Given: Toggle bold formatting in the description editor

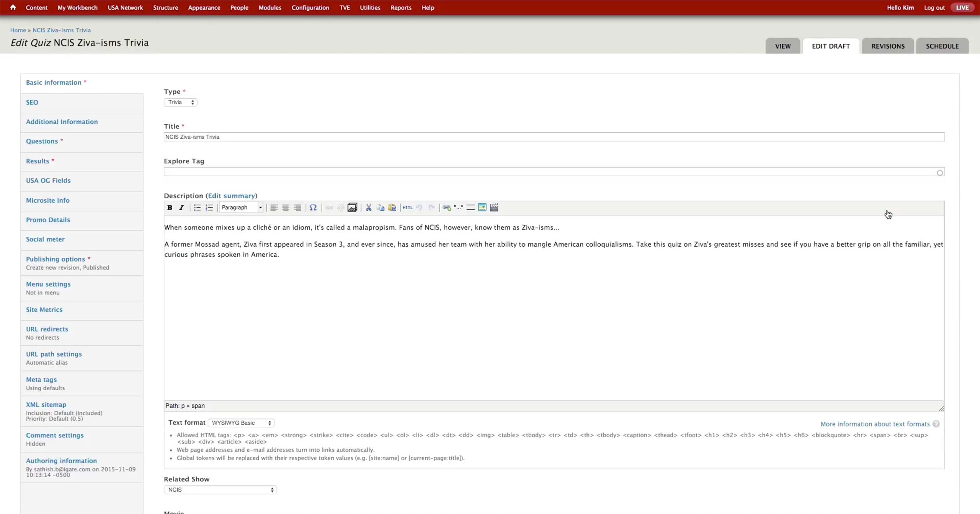Looking at the screenshot, I should pyautogui.click(x=170, y=208).
